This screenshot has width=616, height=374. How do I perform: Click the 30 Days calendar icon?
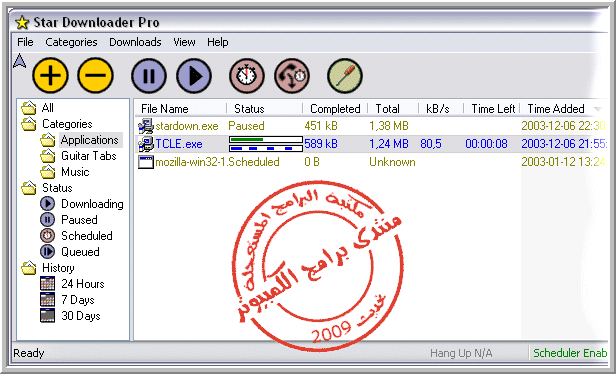coord(48,316)
